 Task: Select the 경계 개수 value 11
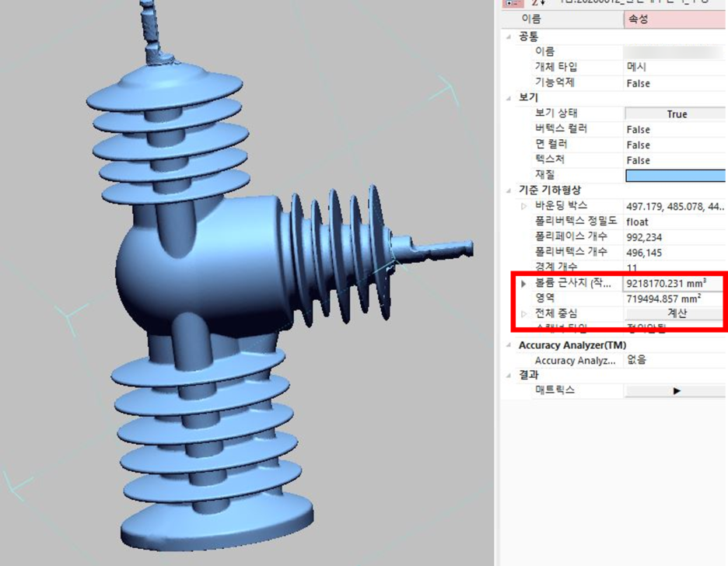click(x=632, y=267)
